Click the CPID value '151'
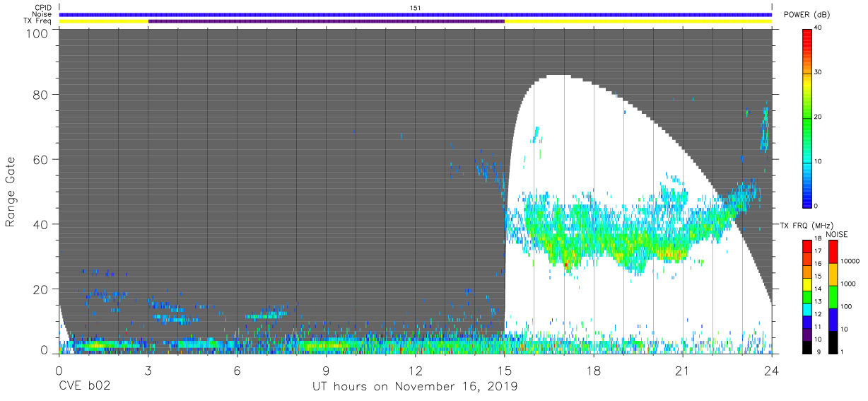 click(415, 8)
